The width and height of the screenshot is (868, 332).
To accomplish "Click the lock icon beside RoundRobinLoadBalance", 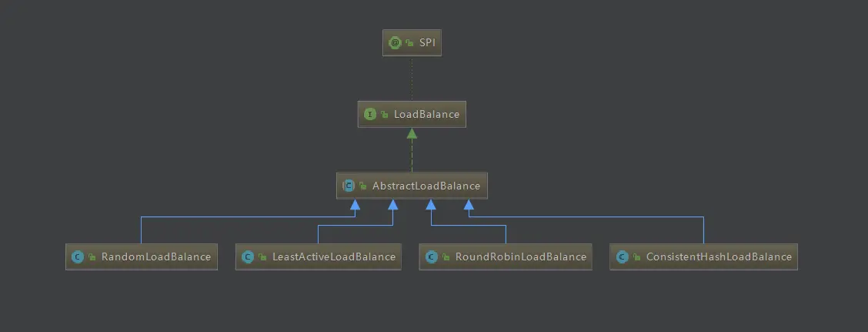I will click(x=446, y=258).
